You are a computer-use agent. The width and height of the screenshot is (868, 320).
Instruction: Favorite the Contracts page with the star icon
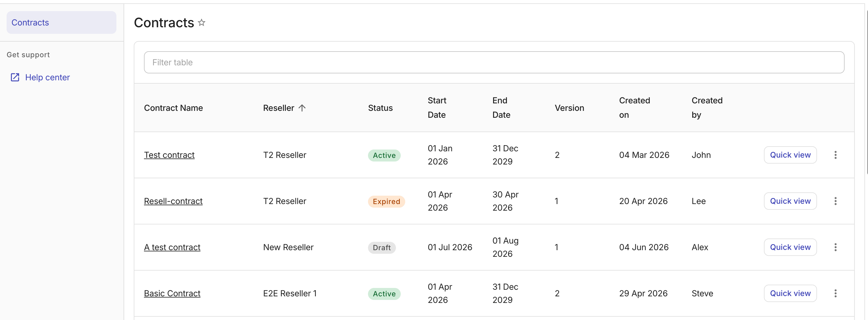[202, 22]
